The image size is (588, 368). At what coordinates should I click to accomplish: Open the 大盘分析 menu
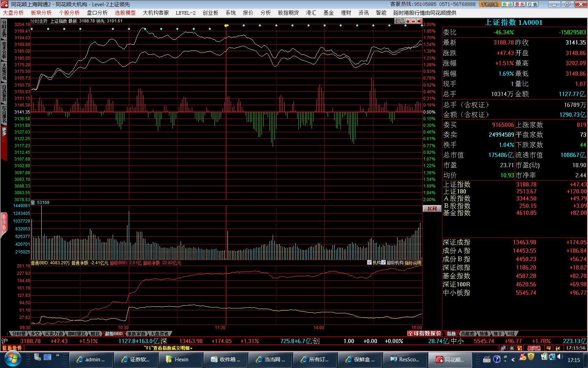coord(13,13)
